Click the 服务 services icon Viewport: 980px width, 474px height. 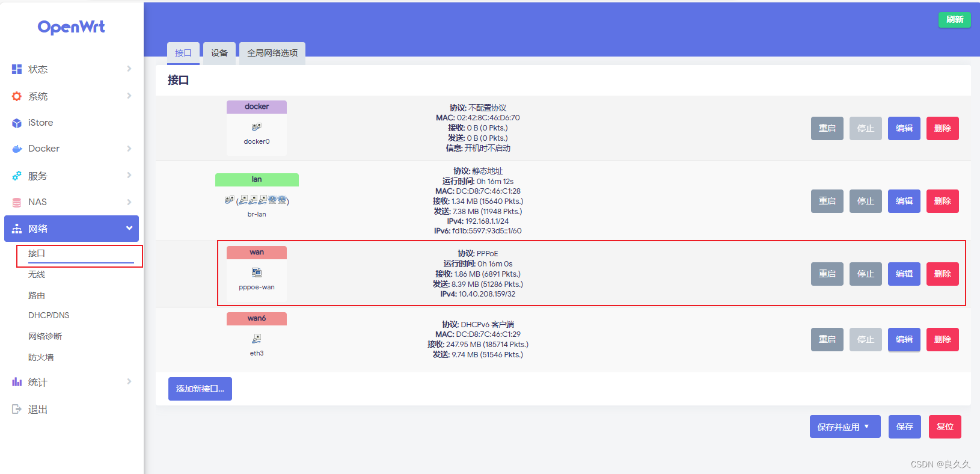[17, 176]
